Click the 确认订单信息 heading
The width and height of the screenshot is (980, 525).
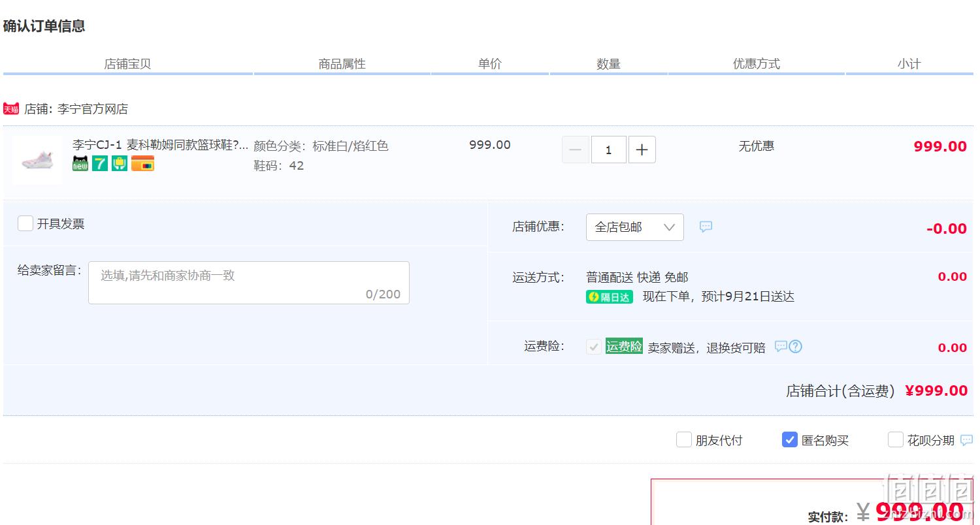[44, 26]
